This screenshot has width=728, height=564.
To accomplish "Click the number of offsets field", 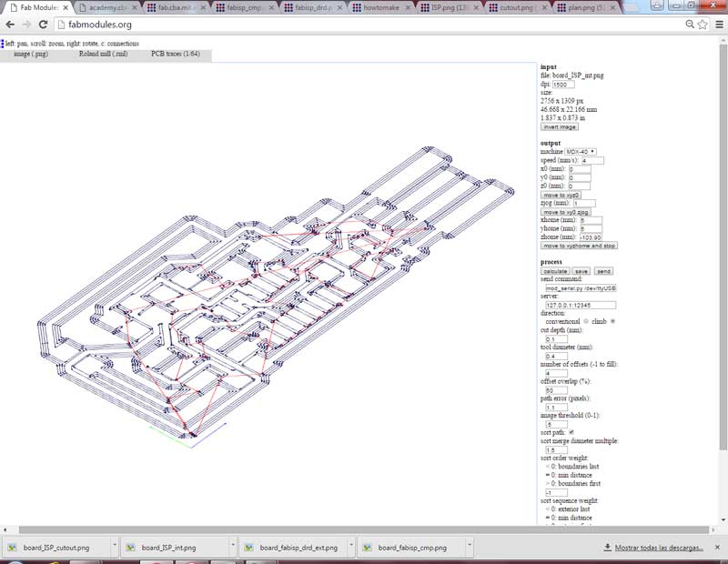I will click(556, 373).
